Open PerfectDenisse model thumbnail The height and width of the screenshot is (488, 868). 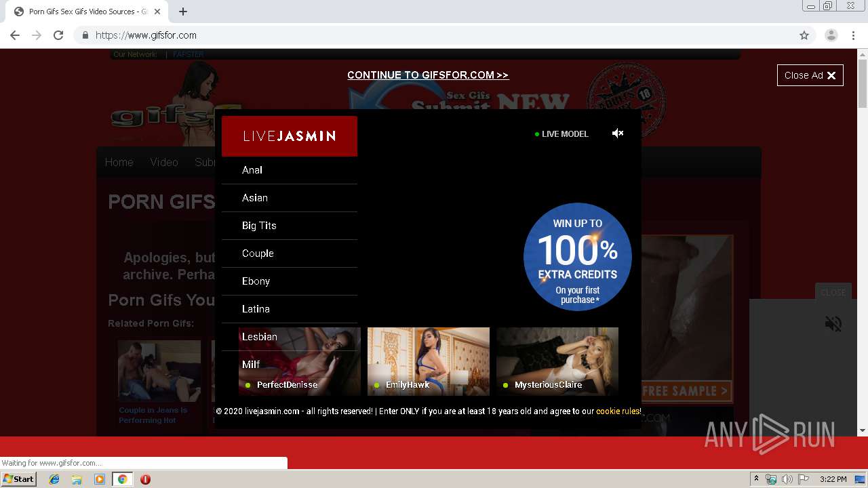[300, 361]
